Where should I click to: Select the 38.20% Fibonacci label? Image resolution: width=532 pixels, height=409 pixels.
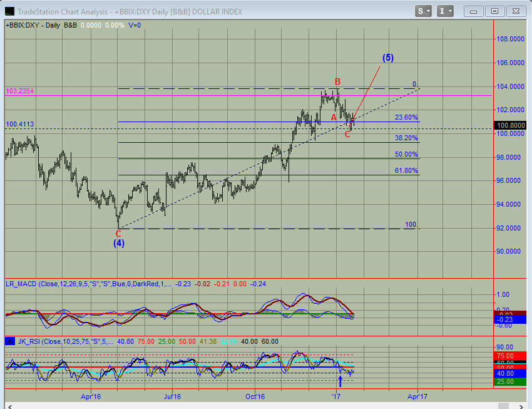pos(406,138)
